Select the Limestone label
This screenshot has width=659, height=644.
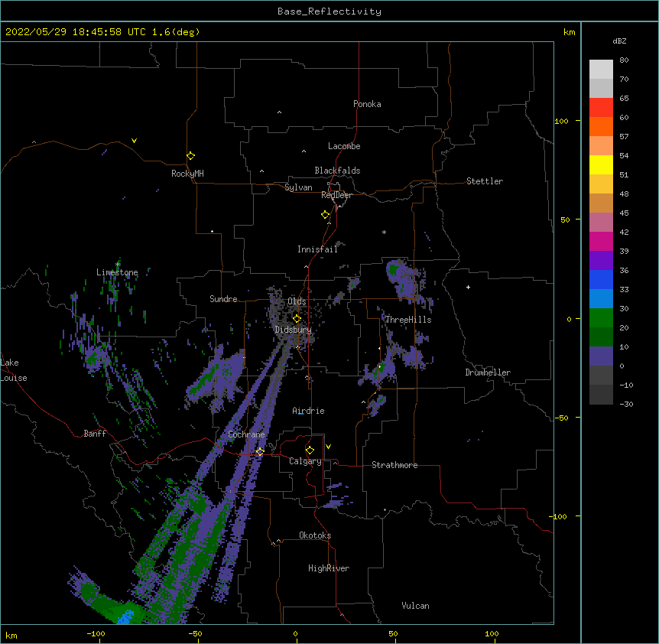tap(117, 272)
